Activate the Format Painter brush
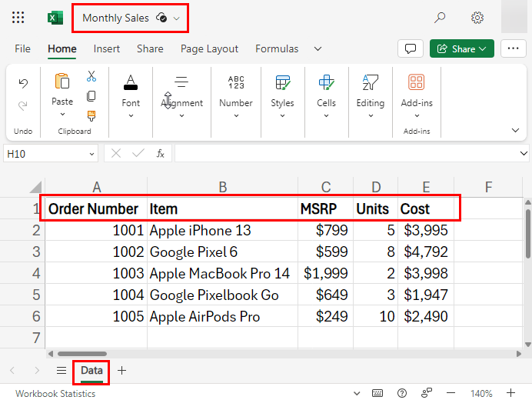The height and width of the screenshot is (400, 532). tap(91, 116)
